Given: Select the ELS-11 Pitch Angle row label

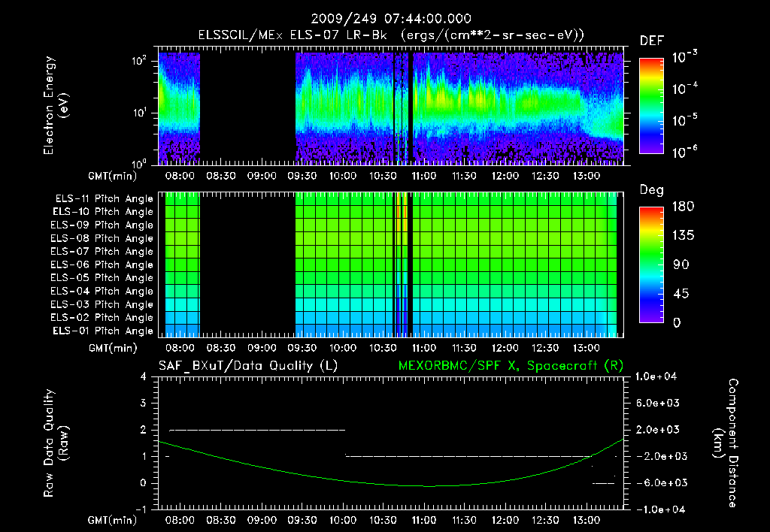Looking at the screenshot, I should pyautogui.click(x=102, y=199).
